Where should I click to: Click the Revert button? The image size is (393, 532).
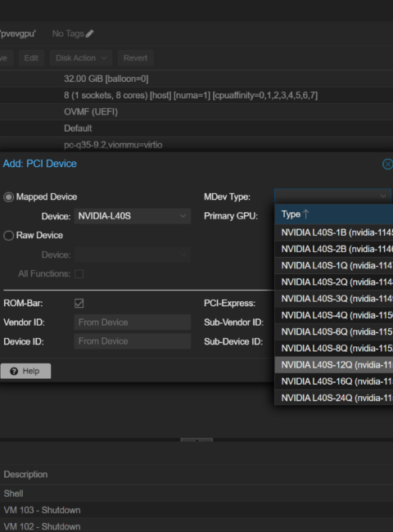(x=135, y=58)
